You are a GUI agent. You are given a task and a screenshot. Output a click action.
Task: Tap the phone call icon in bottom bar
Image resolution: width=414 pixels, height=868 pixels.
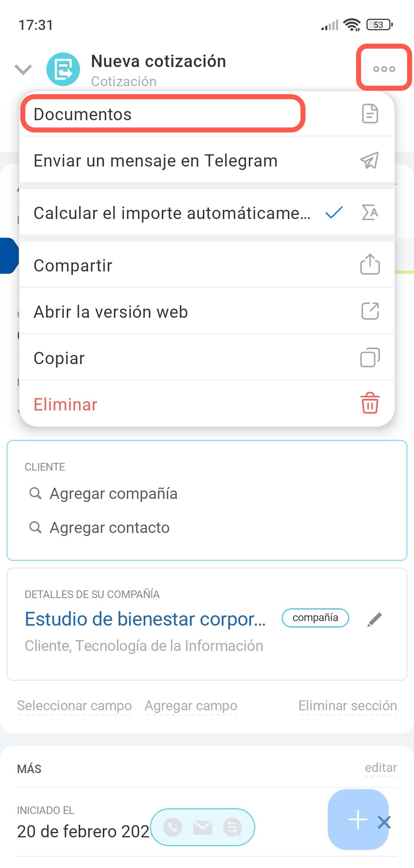[173, 827]
